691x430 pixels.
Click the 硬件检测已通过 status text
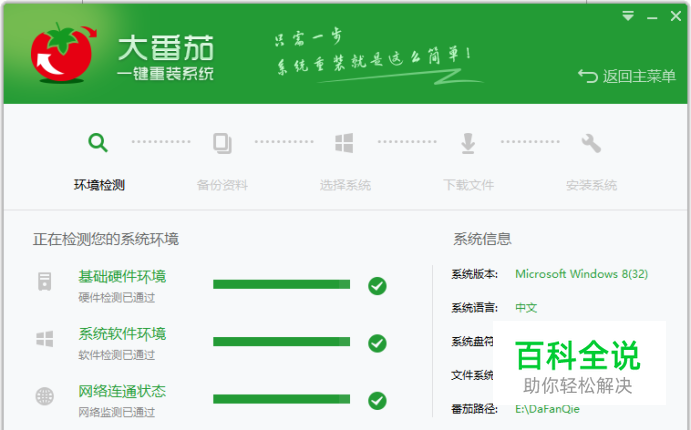116,298
